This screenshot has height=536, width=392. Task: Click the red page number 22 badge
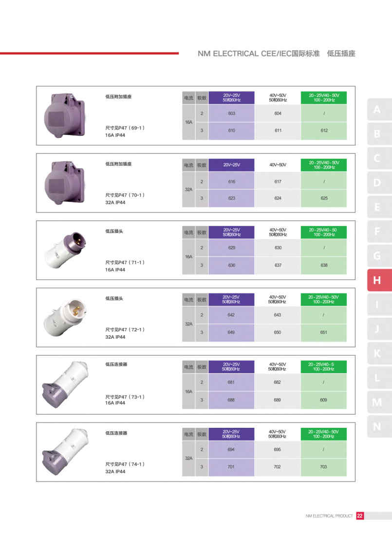coord(360,516)
